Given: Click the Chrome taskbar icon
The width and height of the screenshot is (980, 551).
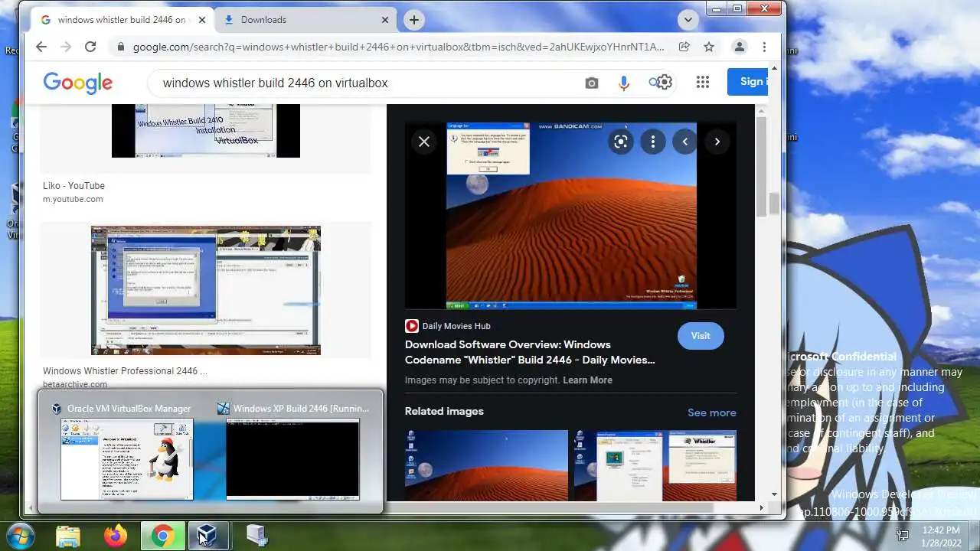Looking at the screenshot, I should pyautogui.click(x=162, y=536).
